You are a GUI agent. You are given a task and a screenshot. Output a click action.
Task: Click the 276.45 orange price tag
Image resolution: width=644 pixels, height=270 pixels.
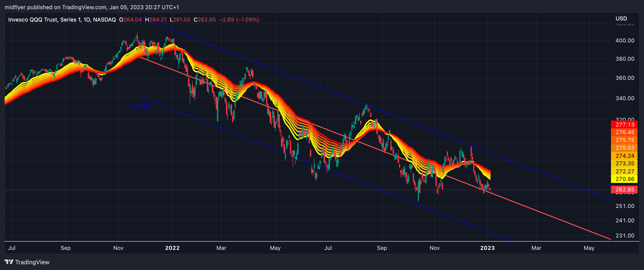(624, 132)
